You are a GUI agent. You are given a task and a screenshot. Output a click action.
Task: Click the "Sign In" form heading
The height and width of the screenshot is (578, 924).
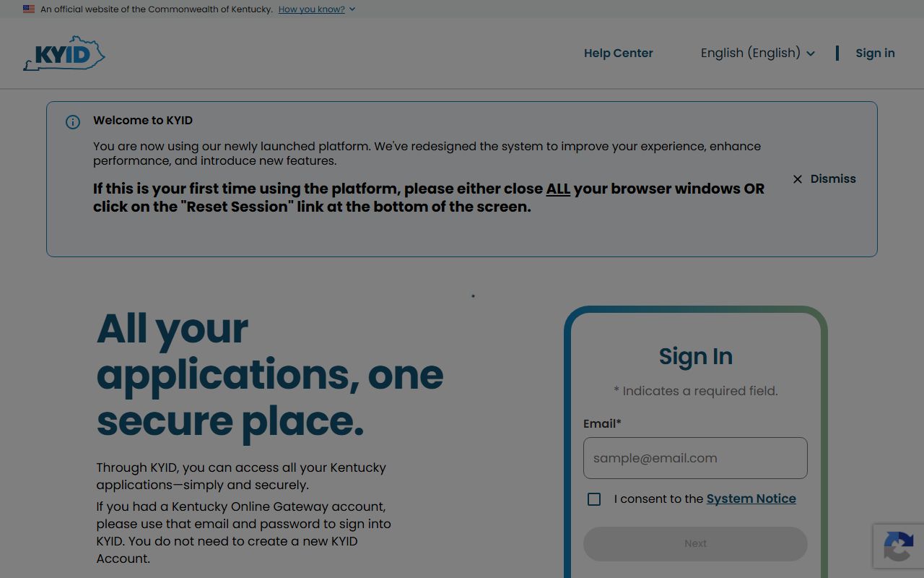[x=696, y=356]
